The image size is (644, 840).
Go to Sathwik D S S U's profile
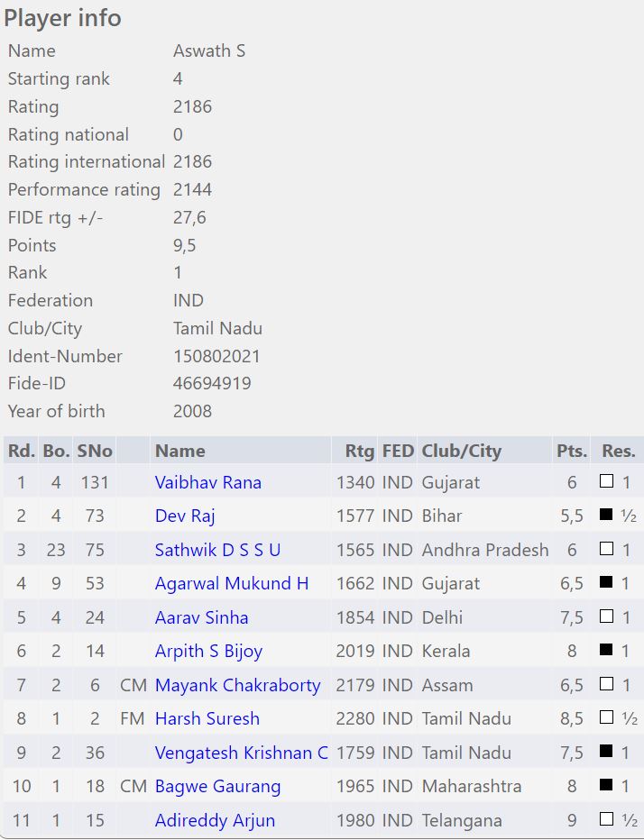point(217,550)
